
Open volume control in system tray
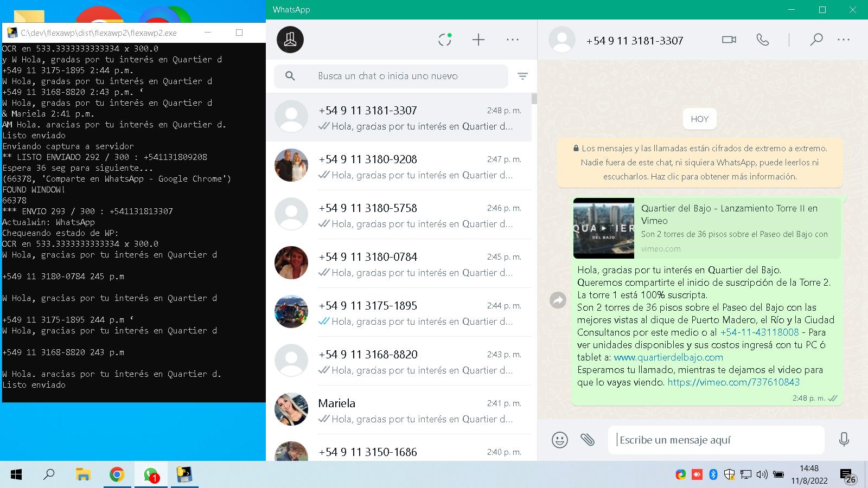762,474
